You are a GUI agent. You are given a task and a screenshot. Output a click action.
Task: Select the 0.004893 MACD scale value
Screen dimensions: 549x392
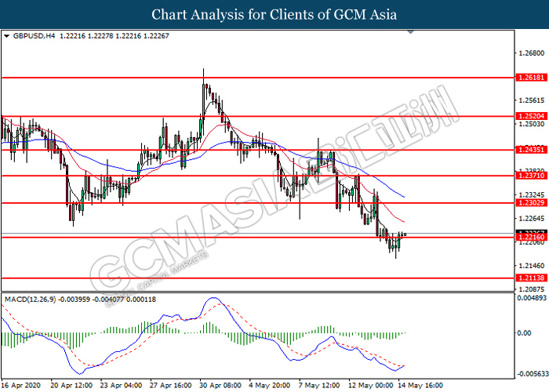[x=532, y=298]
